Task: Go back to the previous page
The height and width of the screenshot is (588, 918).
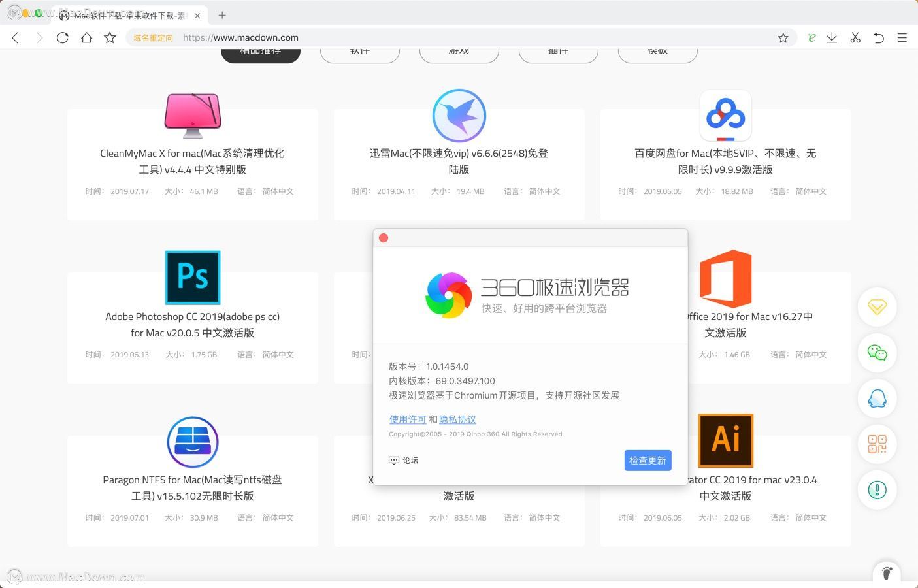Action: tap(16, 38)
